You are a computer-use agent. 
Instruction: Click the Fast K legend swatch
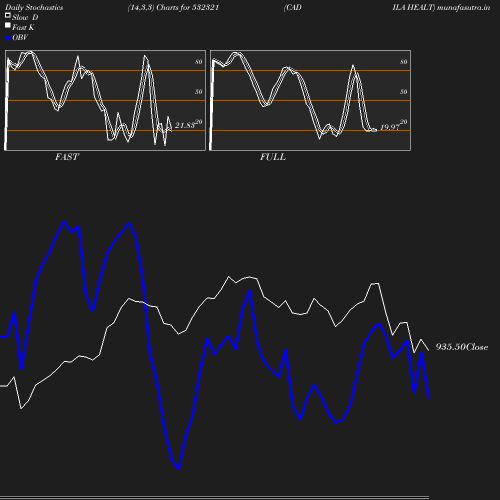[8, 26]
